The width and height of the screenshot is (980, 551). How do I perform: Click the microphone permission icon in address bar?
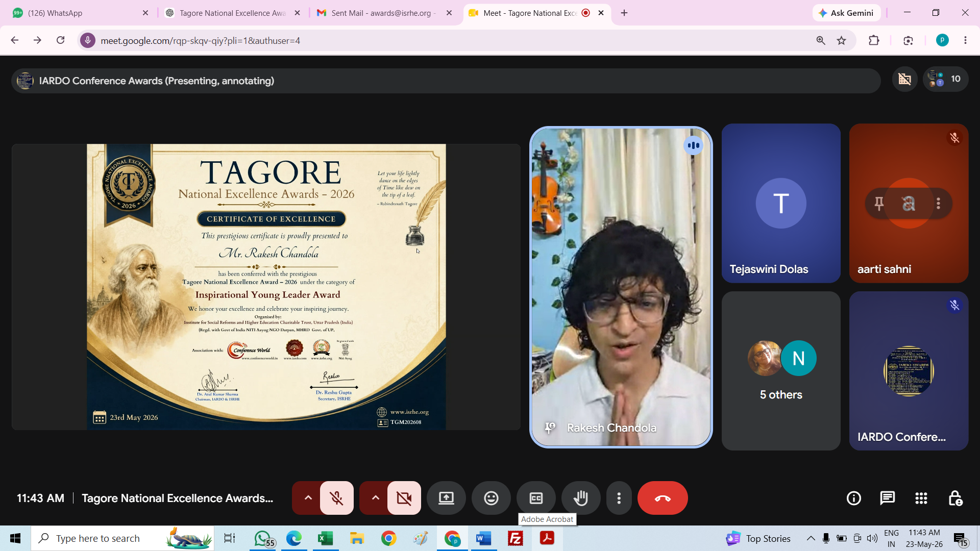point(88,40)
